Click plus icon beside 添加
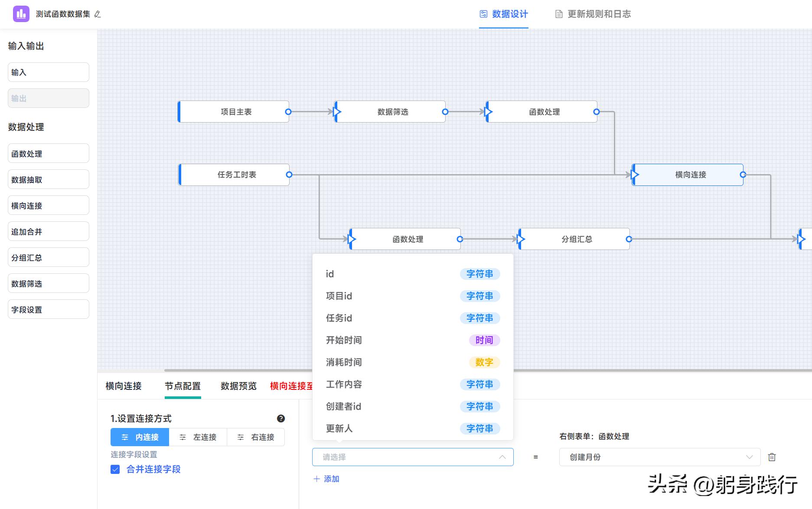Viewport: 812px width, 509px height. point(316,479)
